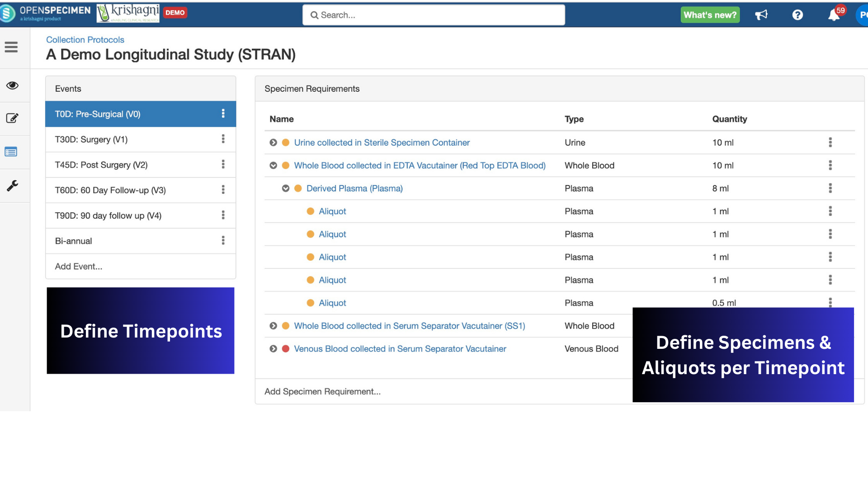Viewport: 868px width, 488px height.
Task: Click the OpenSpecimen logo
Action: pyautogui.click(x=46, y=14)
